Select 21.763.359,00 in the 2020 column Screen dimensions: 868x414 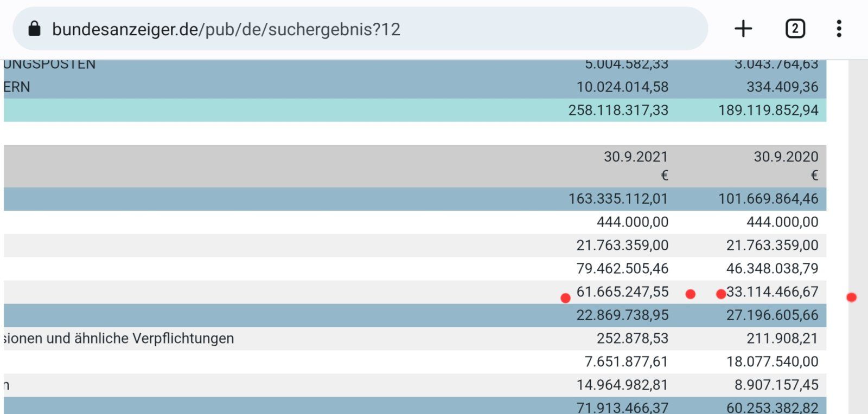click(773, 245)
